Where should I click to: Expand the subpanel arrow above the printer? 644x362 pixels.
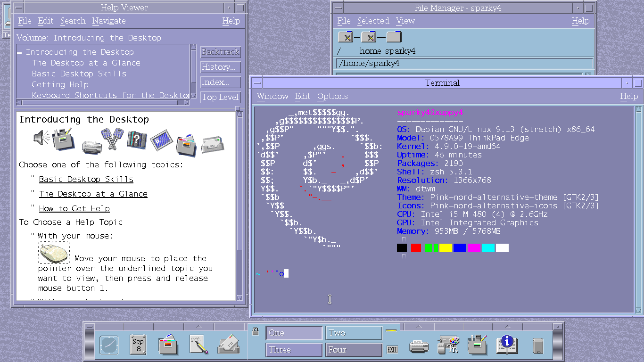coord(418,327)
